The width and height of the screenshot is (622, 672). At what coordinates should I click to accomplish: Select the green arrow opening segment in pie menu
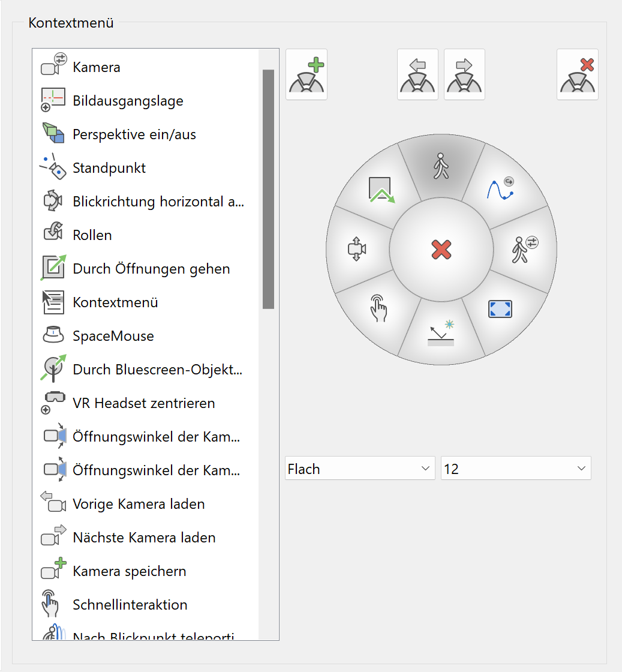click(x=381, y=190)
